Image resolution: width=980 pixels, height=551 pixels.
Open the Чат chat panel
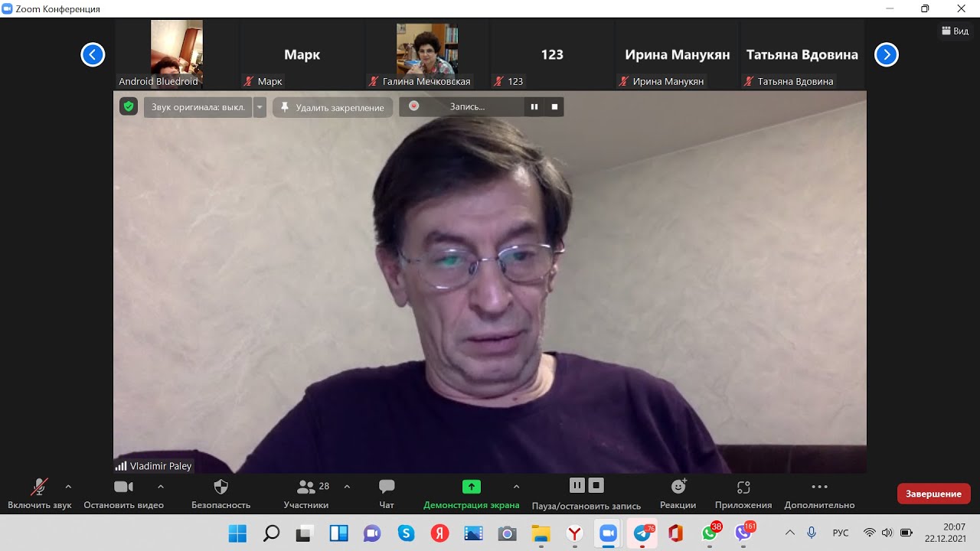tap(387, 494)
